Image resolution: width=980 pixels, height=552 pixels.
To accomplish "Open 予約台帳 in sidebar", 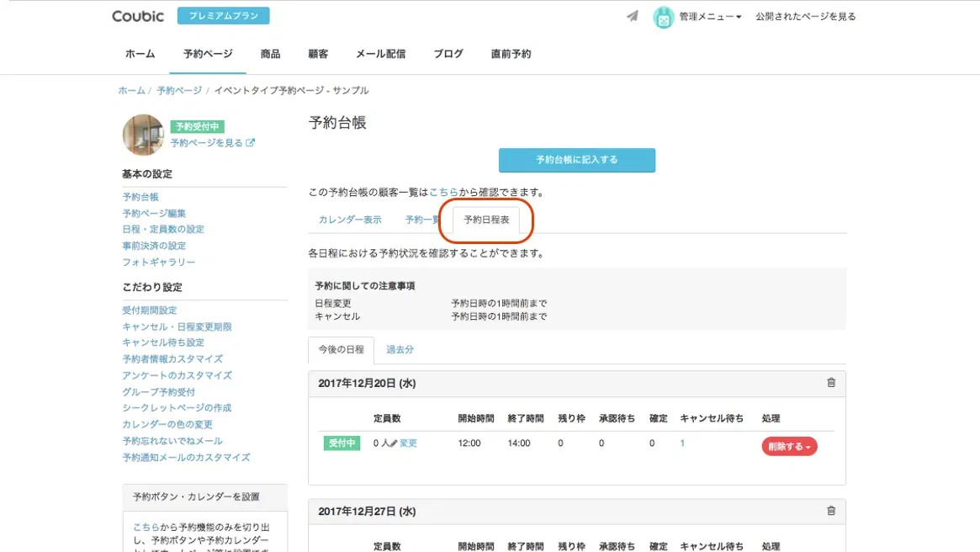I will [140, 197].
